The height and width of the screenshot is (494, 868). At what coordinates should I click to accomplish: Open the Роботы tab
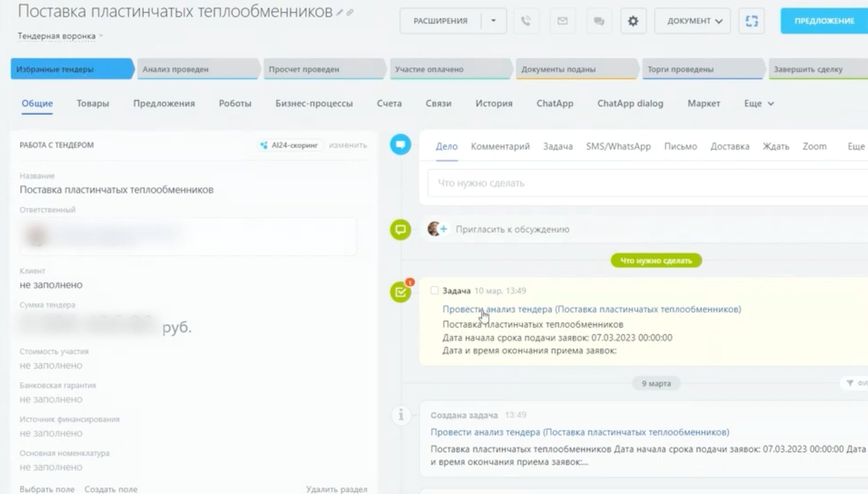[235, 104]
